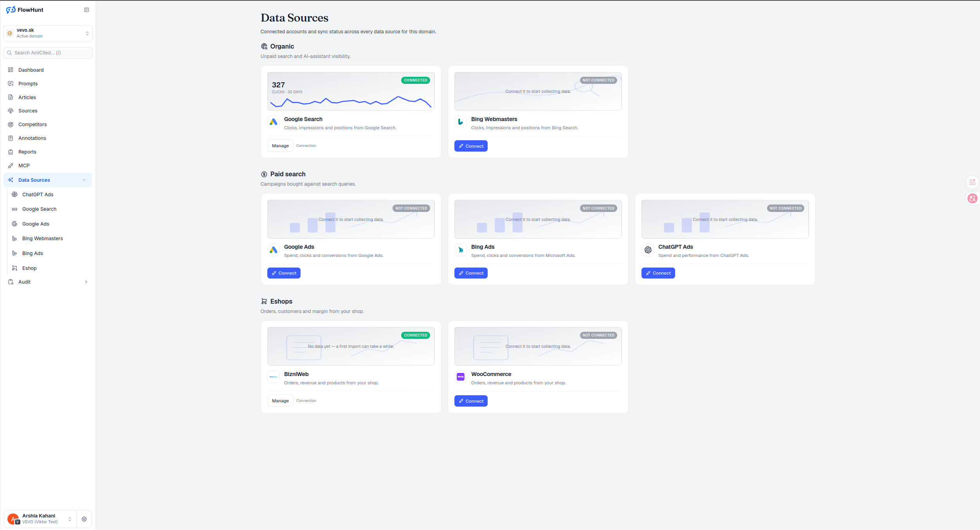Click the Dashboard grid icon
Screen dimensions: 980x530
coord(11,70)
